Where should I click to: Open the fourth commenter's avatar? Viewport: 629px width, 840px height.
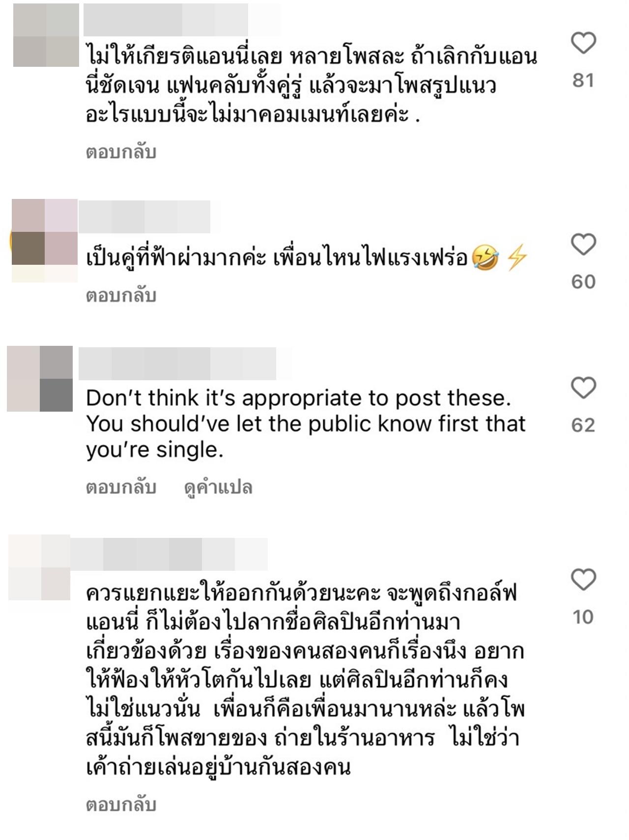(39, 567)
